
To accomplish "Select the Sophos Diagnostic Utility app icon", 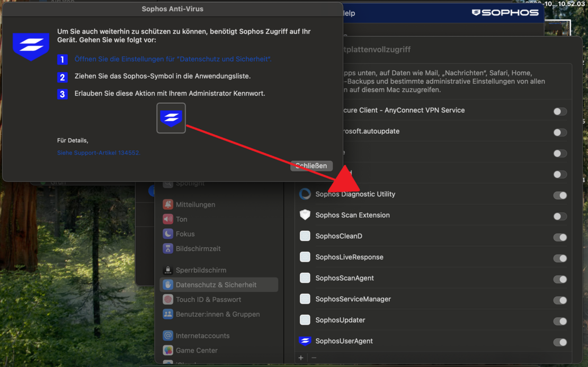I will pyautogui.click(x=305, y=194).
